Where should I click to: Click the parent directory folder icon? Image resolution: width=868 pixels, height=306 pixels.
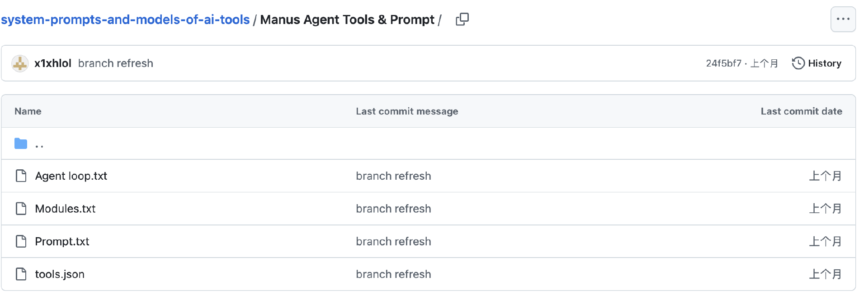coord(21,144)
